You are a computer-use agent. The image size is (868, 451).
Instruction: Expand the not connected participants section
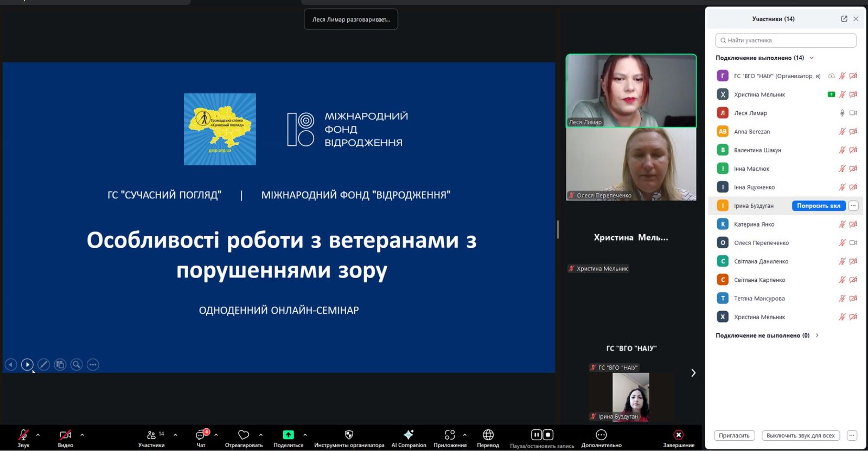coord(817,336)
